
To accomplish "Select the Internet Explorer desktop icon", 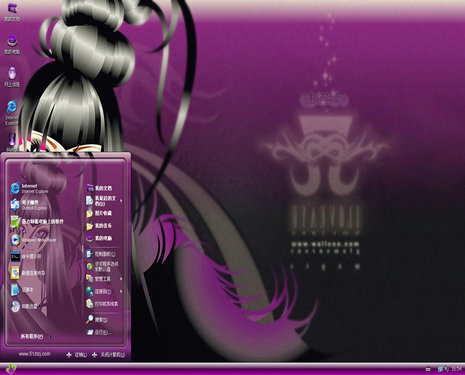I will (12, 112).
